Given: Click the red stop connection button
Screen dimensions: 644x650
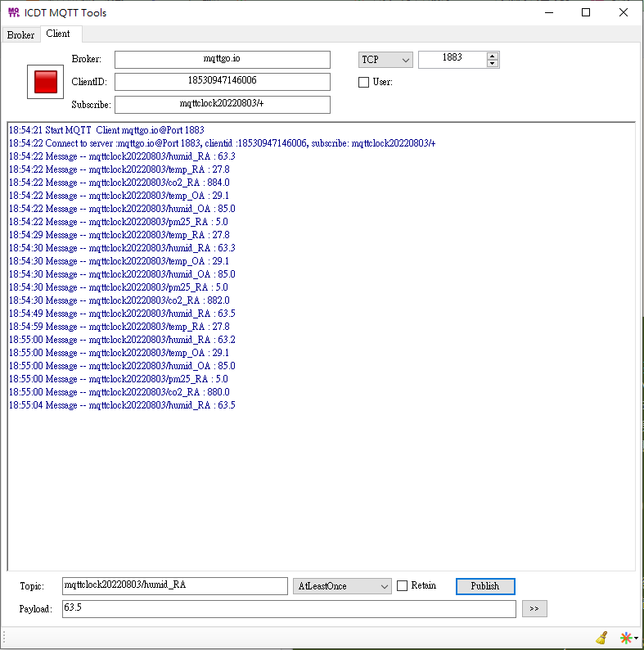Looking at the screenshot, I should pyautogui.click(x=46, y=82).
